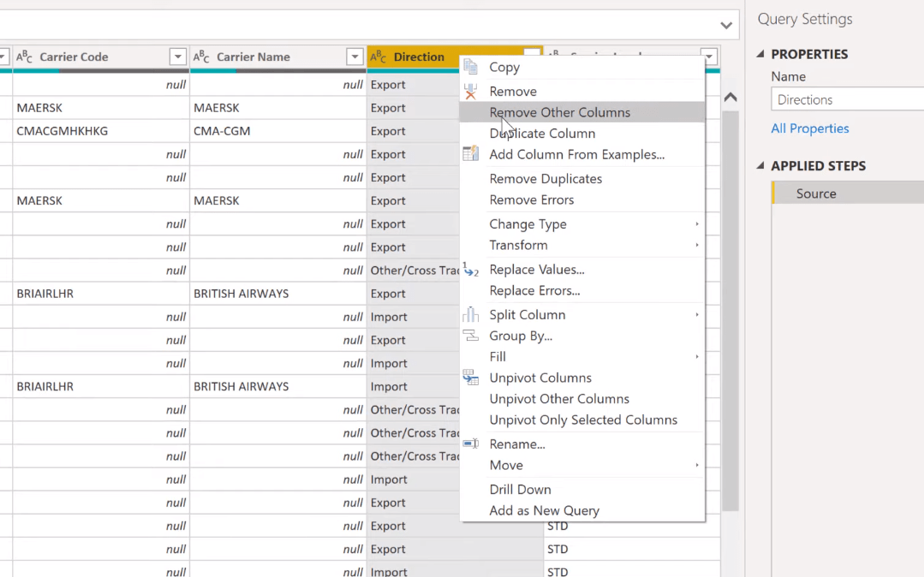Screen dimensions: 924x577
Task: Choose Copy from context menu
Action: click(x=582, y=67)
